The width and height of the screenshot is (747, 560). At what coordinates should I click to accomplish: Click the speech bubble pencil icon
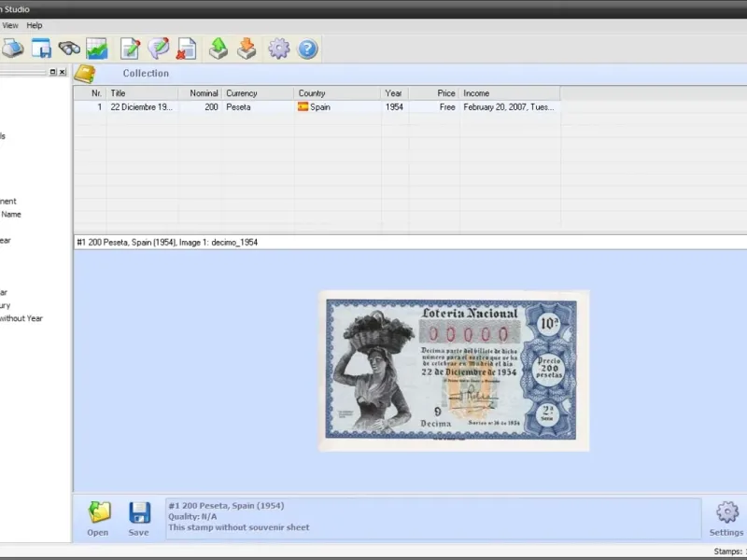(x=158, y=49)
